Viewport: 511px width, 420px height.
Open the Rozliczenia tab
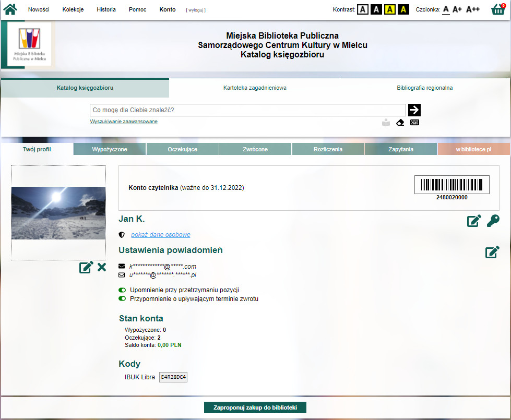(328, 149)
